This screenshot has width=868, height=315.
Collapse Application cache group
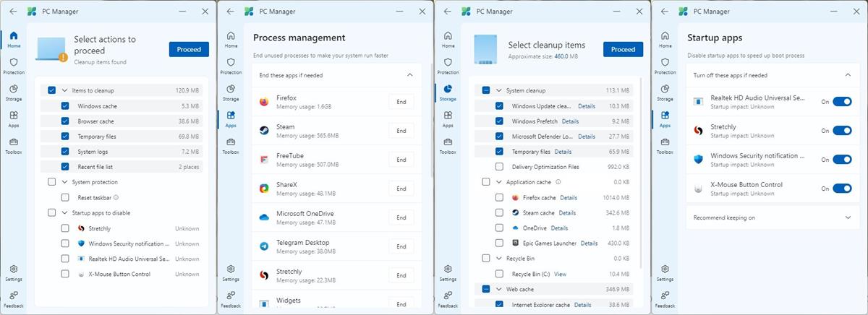tap(498, 182)
